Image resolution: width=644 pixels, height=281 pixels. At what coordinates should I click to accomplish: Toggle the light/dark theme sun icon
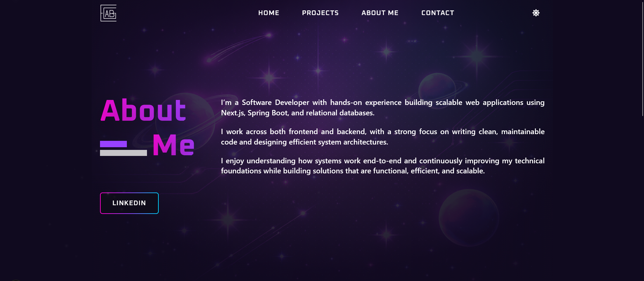[536, 13]
